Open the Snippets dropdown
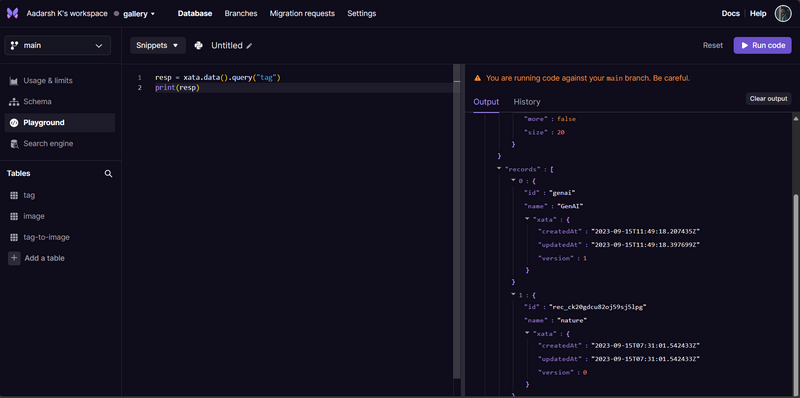The width and height of the screenshot is (800, 398). coord(158,45)
